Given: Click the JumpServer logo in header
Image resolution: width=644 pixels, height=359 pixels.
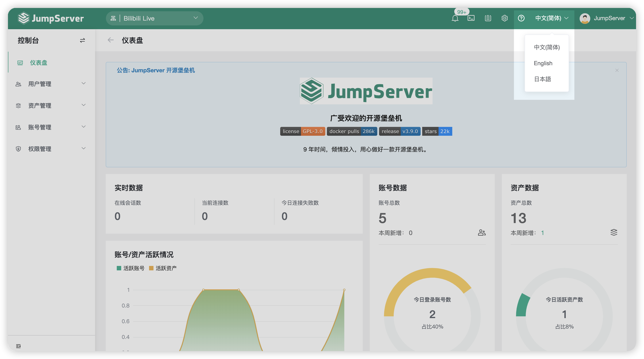Looking at the screenshot, I should [51, 18].
